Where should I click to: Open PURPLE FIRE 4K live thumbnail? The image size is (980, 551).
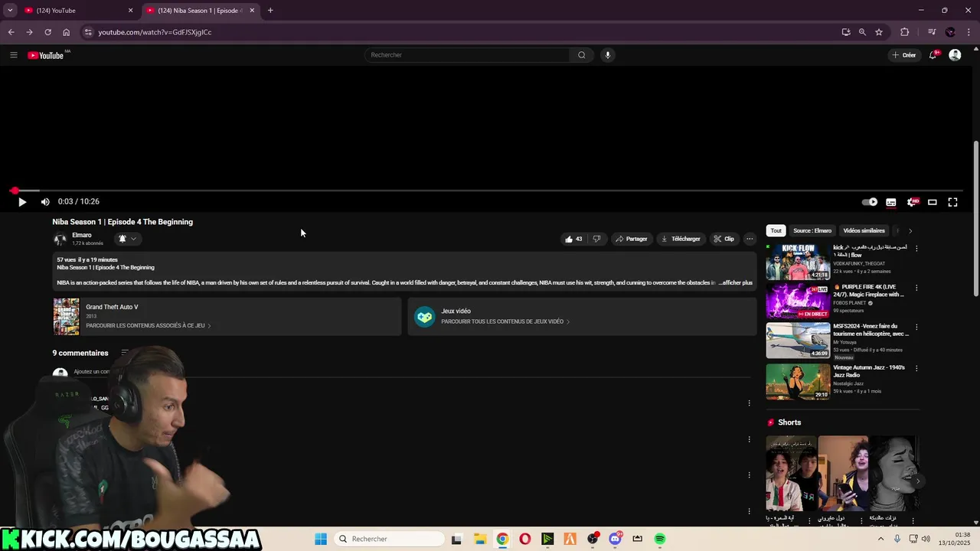[x=798, y=301]
